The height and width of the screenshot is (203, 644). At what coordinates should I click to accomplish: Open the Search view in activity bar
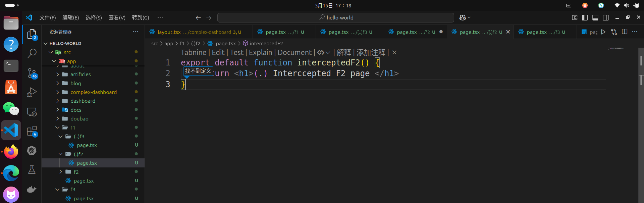[32, 53]
